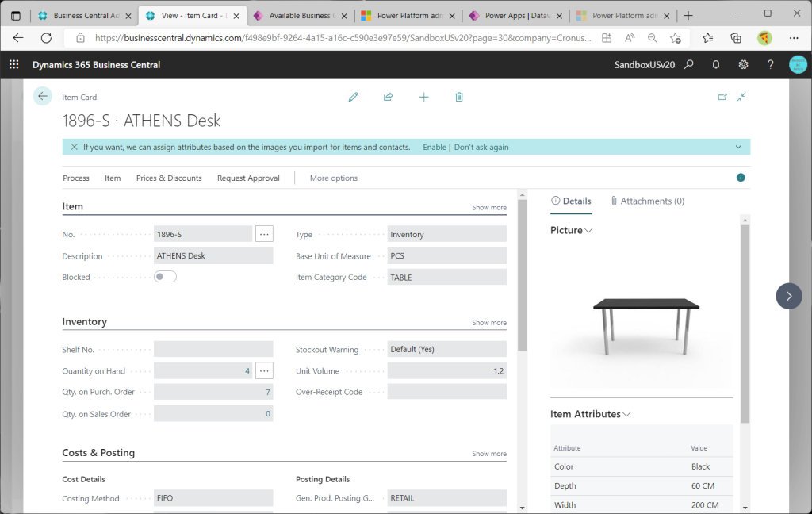Select the Color attribute row
Viewport: 812px width, 514px height.
tap(642, 466)
